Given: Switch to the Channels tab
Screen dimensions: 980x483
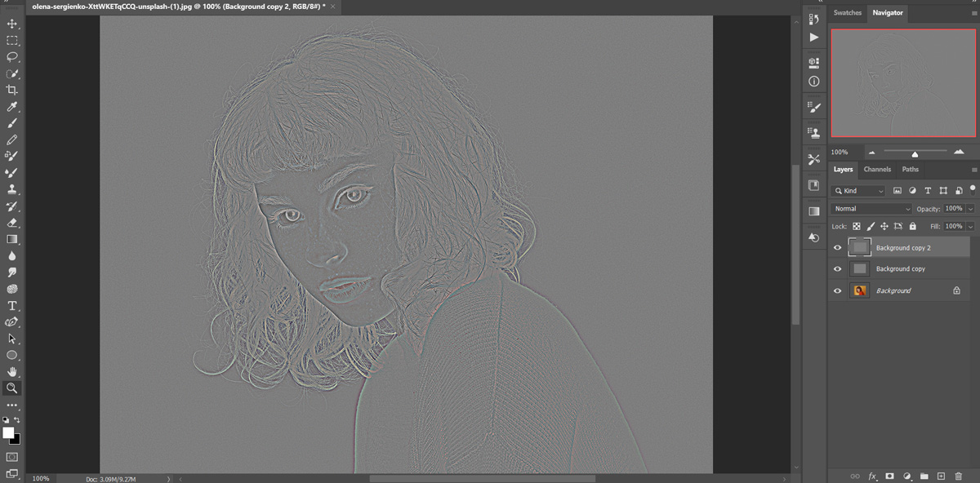Looking at the screenshot, I should tap(877, 169).
